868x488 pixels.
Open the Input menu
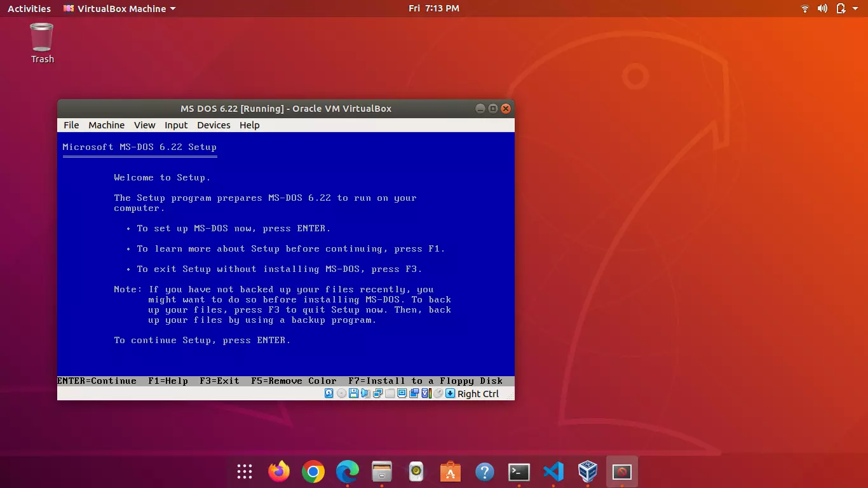(176, 125)
